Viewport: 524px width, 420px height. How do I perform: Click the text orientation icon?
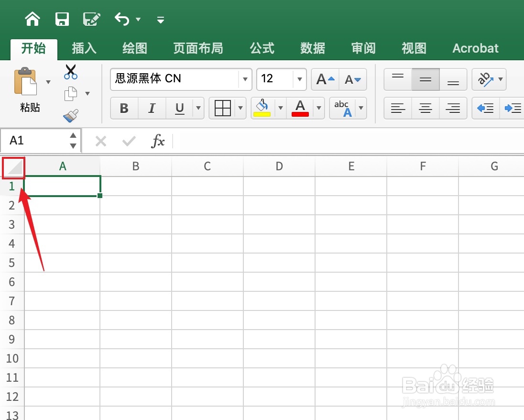(x=485, y=79)
